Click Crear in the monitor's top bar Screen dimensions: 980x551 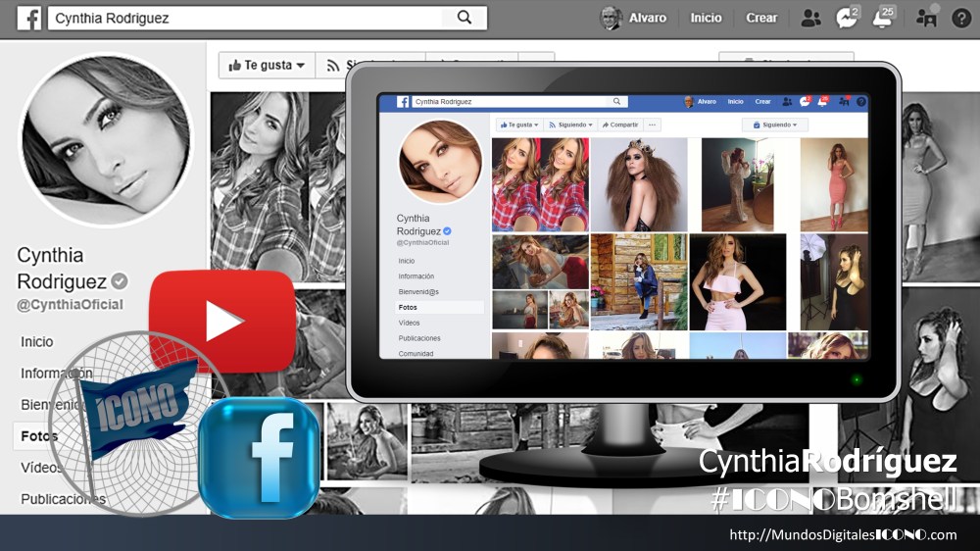pyautogui.click(x=762, y=101)
